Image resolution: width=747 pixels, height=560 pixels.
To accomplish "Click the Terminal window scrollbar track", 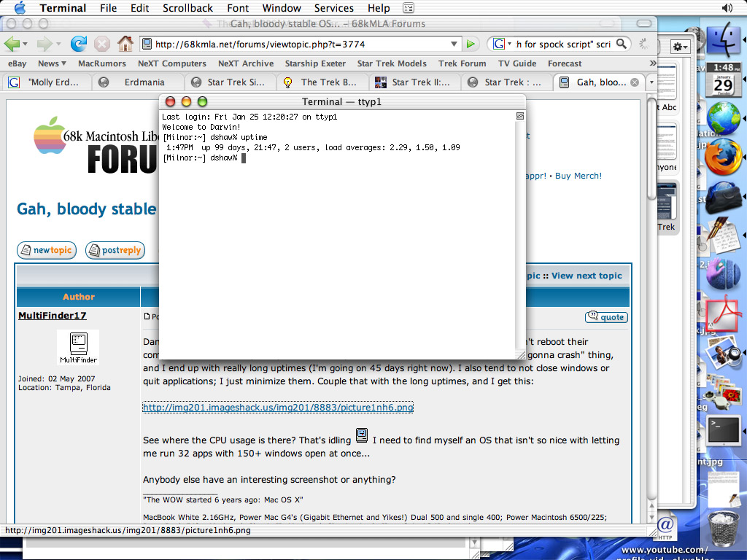I will [x=519, y=236].
